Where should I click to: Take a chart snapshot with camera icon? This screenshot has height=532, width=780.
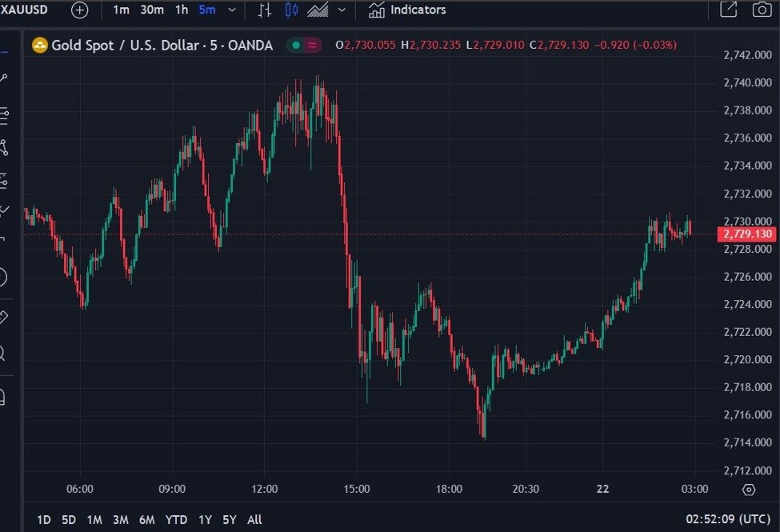[x=762, y=10]
